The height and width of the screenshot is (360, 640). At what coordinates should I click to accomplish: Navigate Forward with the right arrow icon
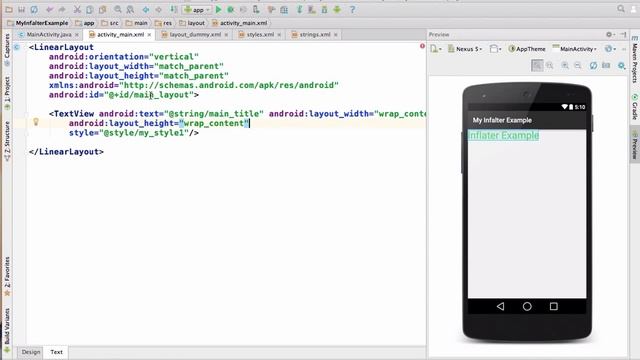[x=158, y=9]
